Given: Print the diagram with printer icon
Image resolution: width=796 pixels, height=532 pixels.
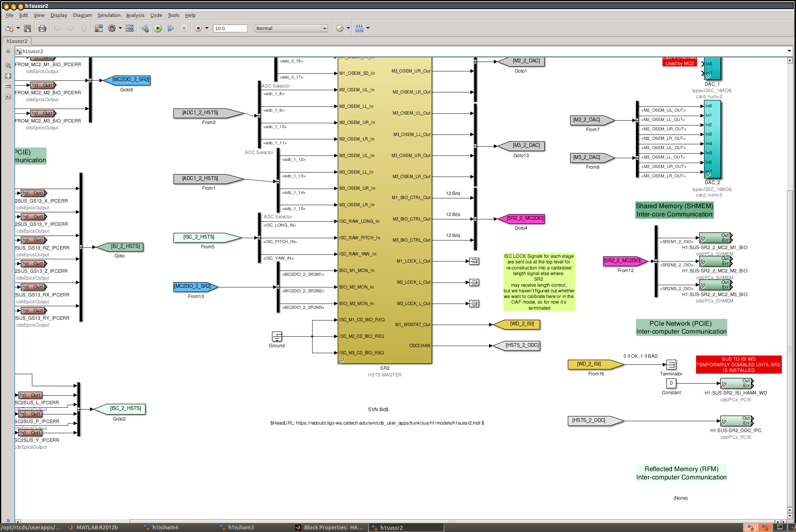Looking at the screenshot, I should [42, 28].
